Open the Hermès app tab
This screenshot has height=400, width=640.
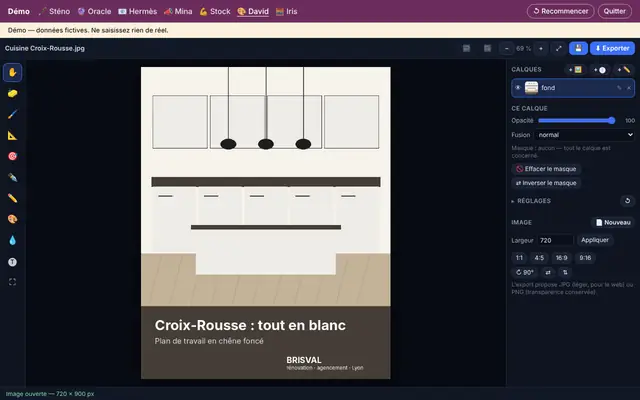[138, 11]
